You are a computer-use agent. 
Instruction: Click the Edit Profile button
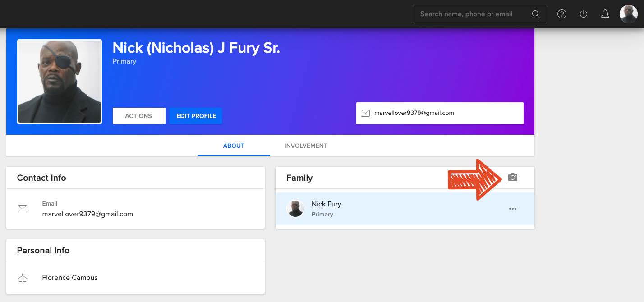pos(196,116)
